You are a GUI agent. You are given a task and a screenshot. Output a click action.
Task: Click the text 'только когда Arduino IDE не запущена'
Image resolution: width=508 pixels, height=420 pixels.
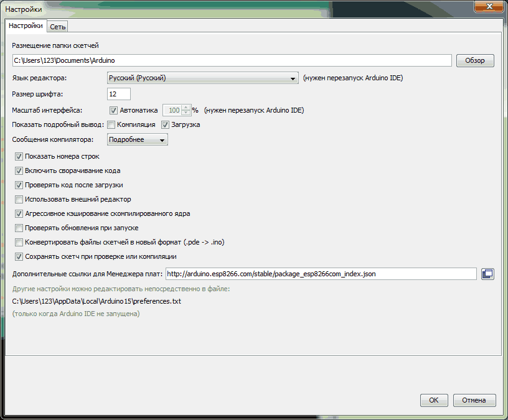76,314
